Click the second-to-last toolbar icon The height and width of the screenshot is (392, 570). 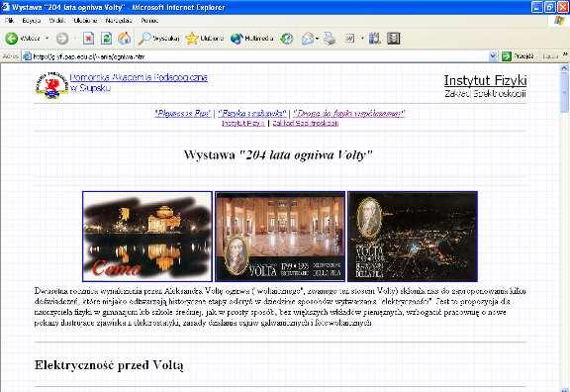[374, 39]
